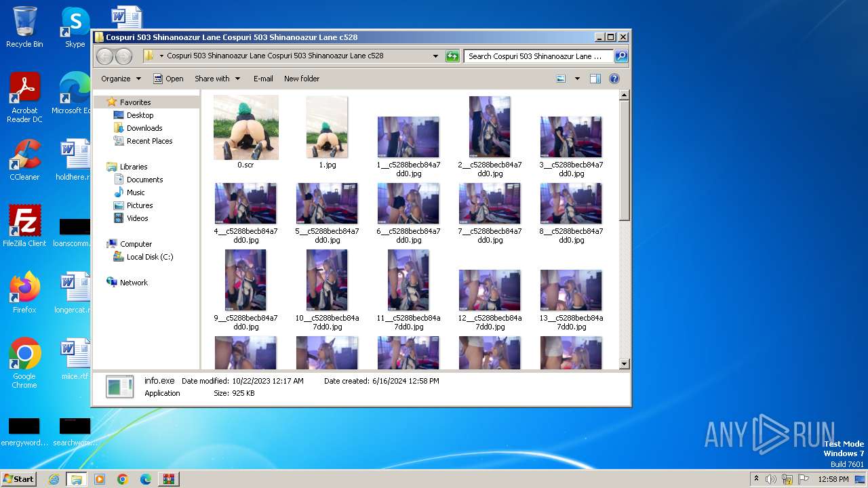Open the Action Center flag icon
Viewport: 868px width, 488px height.
[804, 479]
